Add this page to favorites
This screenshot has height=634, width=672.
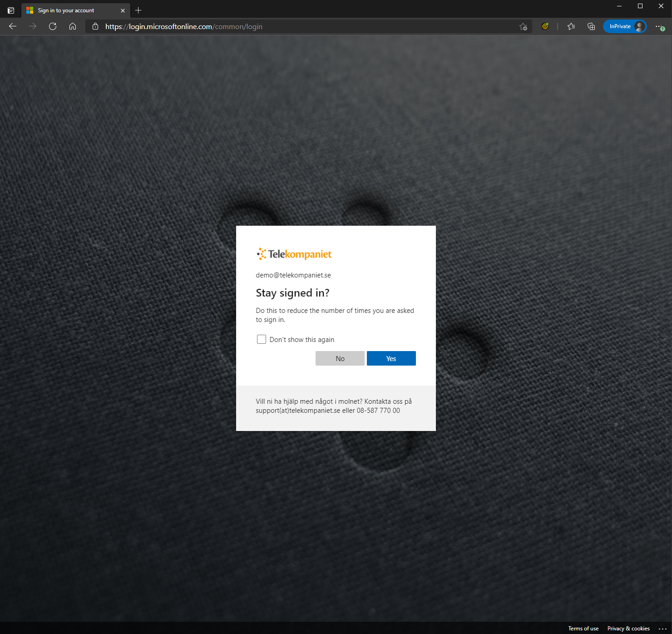pos(523,26)
